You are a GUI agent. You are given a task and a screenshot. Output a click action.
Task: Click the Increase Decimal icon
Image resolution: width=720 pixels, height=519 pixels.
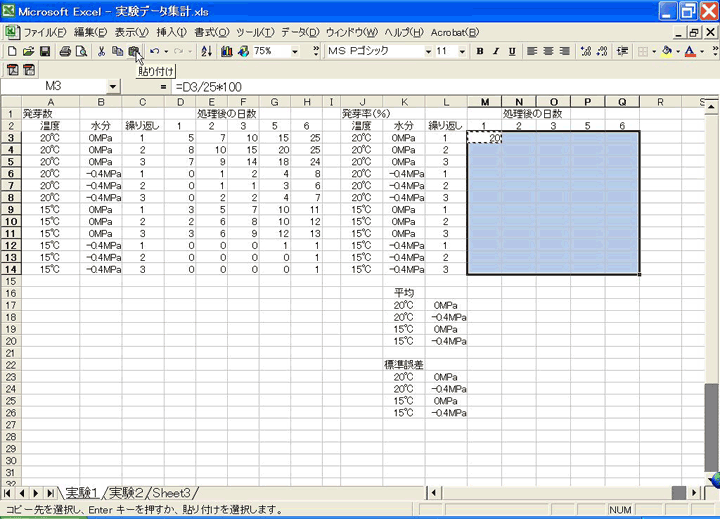click(x=586, y=51)
